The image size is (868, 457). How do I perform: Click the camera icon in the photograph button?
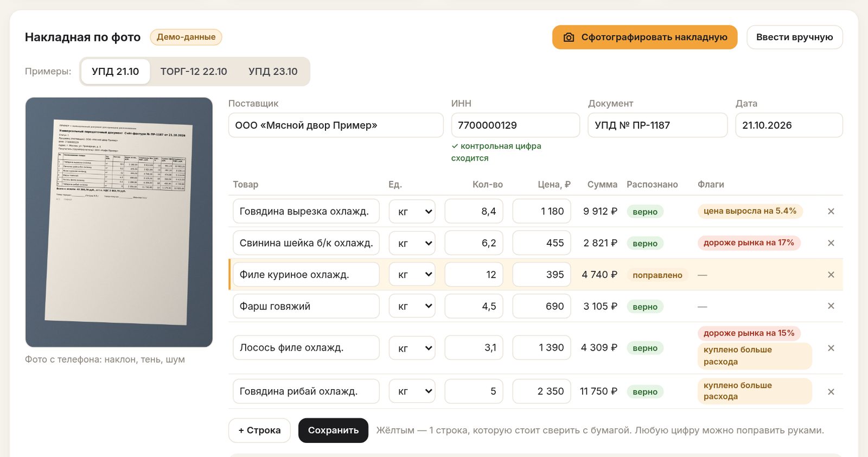tap(569, 37)
